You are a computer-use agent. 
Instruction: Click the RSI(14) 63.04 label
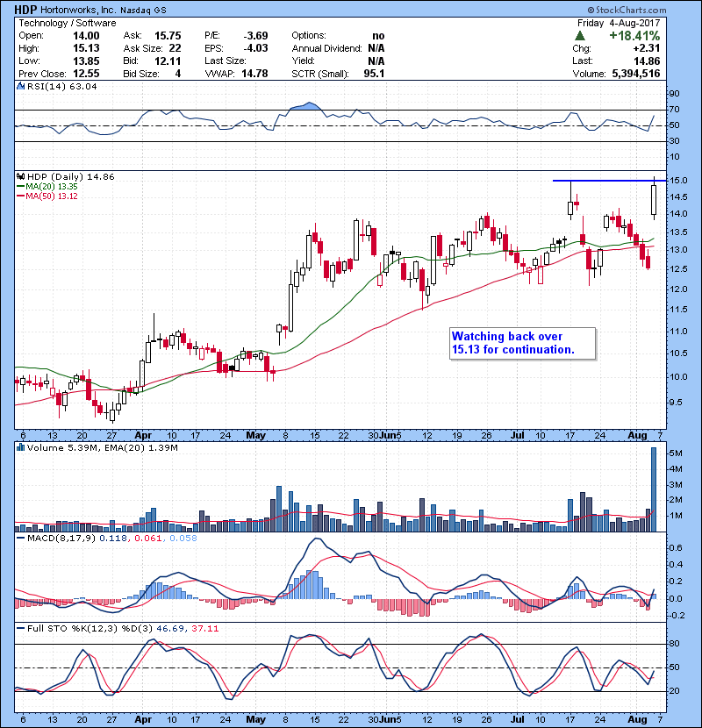click(61, 86)
